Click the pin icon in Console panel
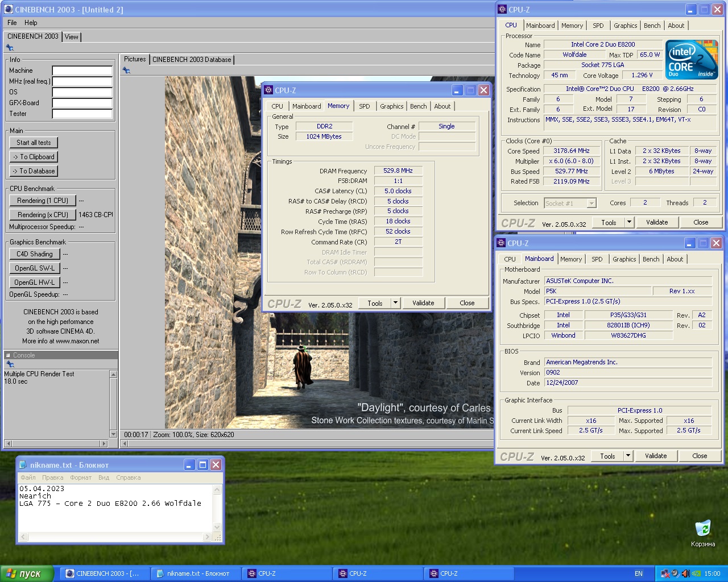 [x=10, y=364]
